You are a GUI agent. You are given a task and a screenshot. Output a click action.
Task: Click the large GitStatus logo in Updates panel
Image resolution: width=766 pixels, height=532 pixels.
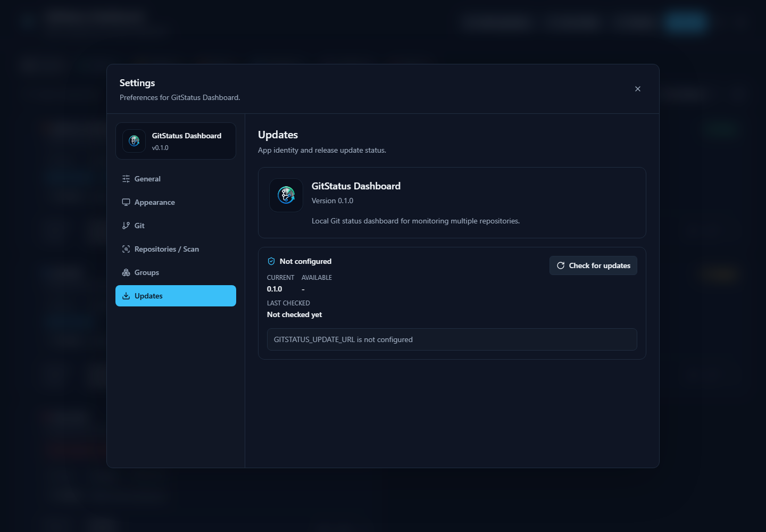pos(286,195)
